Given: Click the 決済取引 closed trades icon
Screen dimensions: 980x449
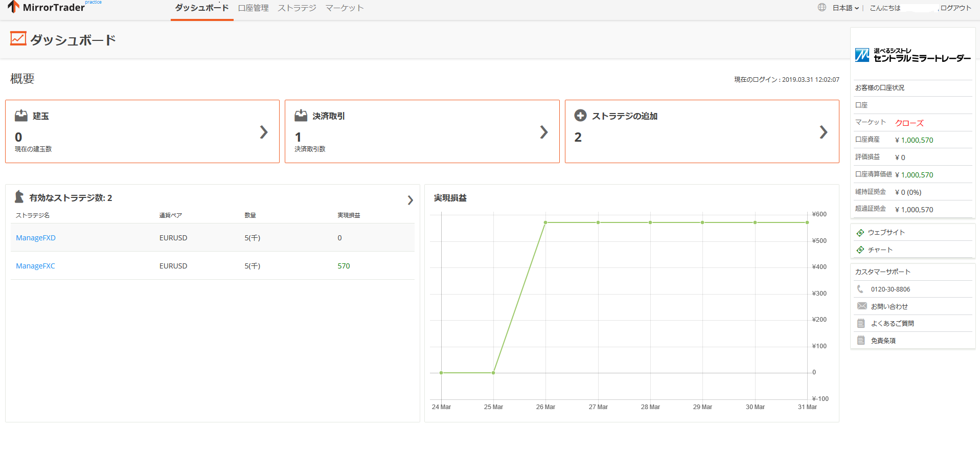Looking at the screenshot, I should [x=301, y=116].
